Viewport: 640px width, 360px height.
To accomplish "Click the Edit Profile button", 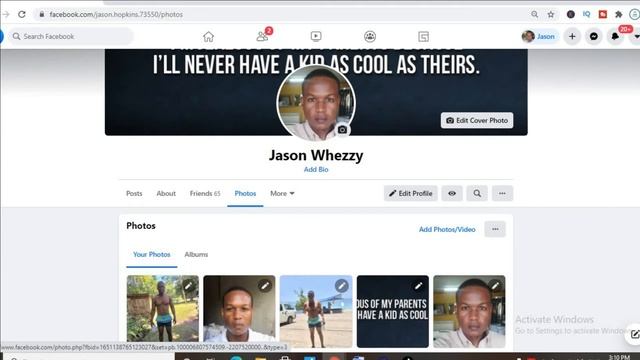I will [x=411, y=193].
